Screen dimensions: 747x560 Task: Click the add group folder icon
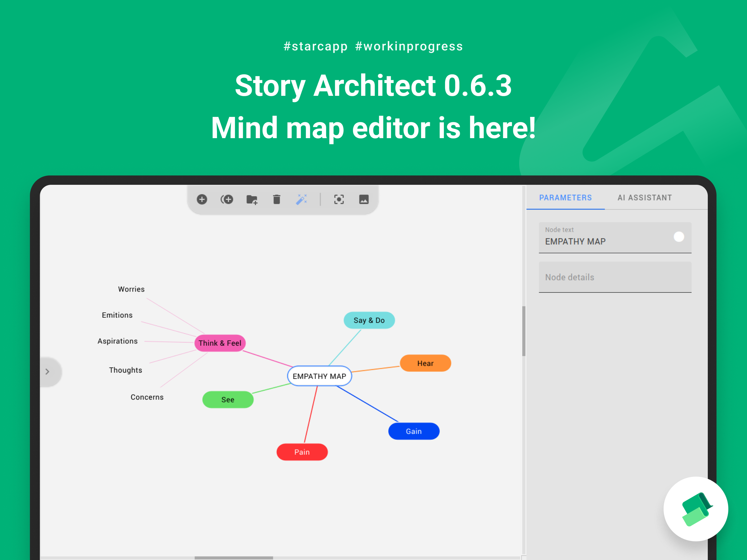click(x=252, y=200)
